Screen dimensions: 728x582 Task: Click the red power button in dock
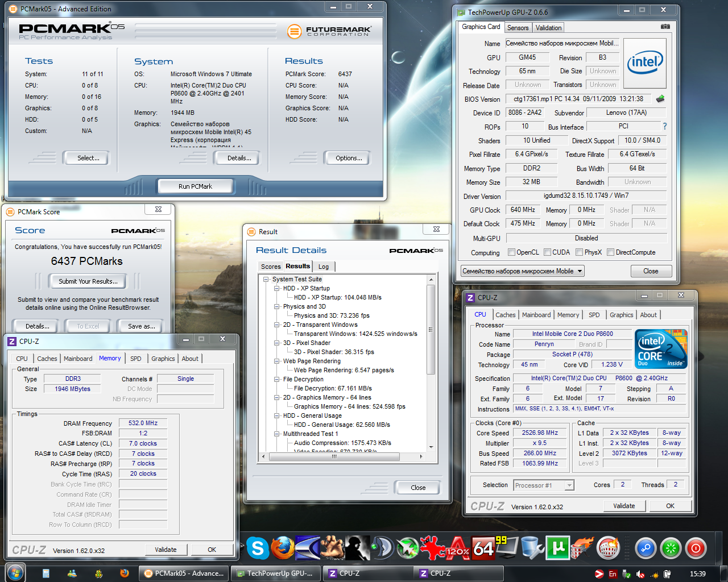696,548
